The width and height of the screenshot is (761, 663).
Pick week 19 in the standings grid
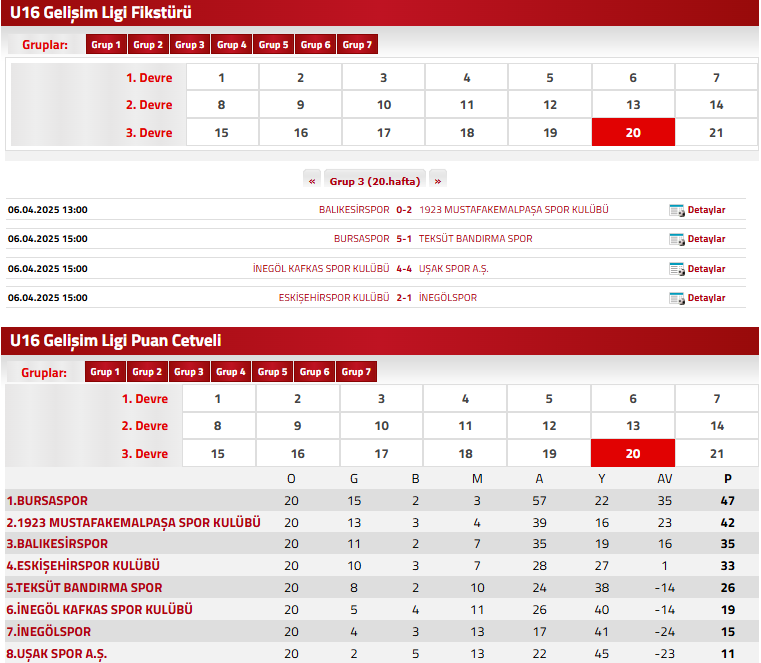pyautogui.click(x=549, y=453)
